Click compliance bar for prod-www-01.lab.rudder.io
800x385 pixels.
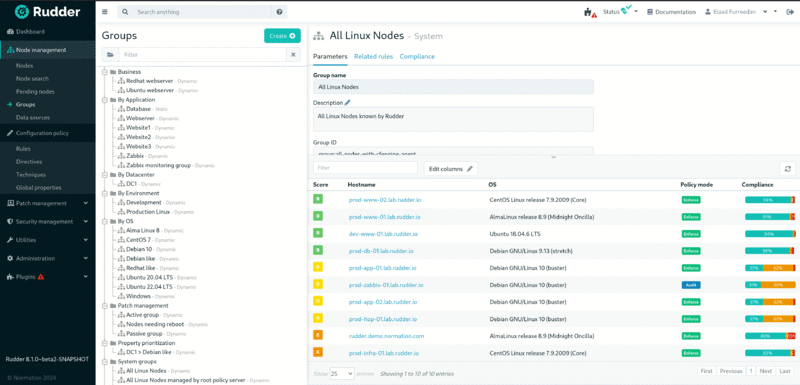tap(770, 217)
